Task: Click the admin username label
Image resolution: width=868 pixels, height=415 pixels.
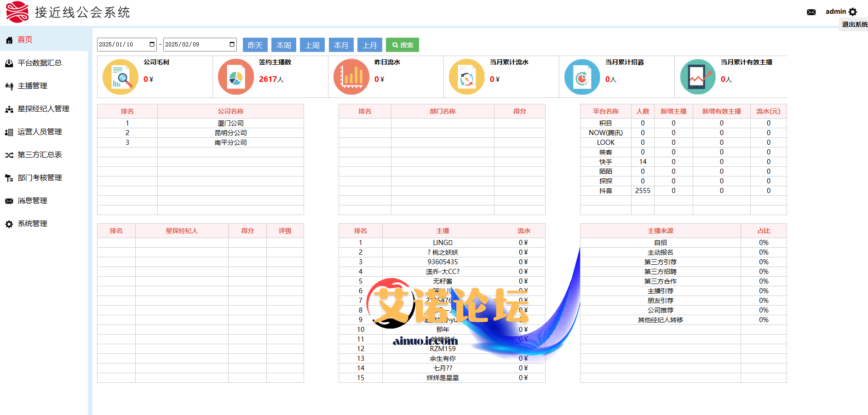Action: (836, 11)
